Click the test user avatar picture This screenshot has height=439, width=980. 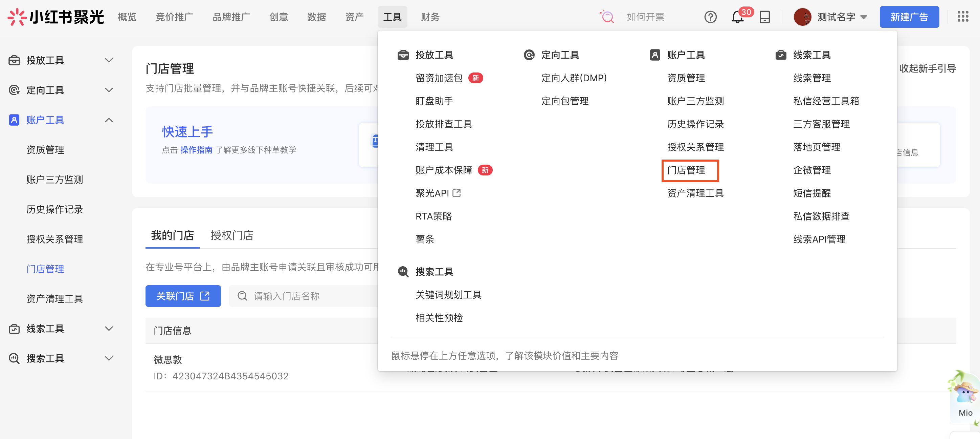802,17
